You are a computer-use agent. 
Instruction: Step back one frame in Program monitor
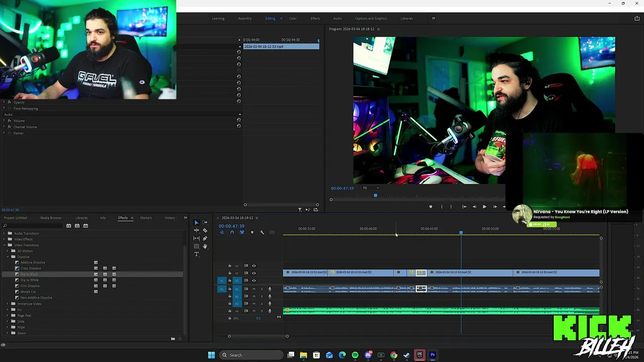pos(474,207)
